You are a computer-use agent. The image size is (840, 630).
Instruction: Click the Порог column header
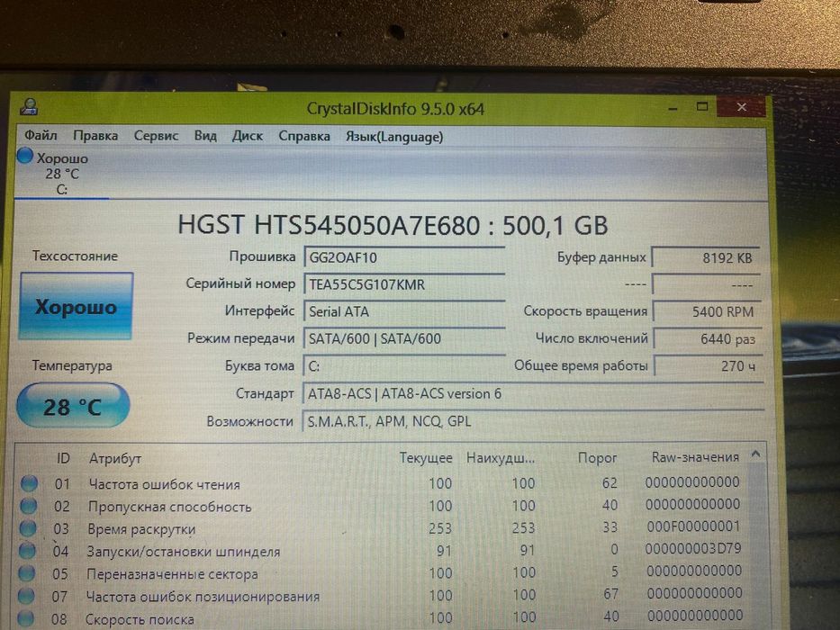click(x=597, y=458)
